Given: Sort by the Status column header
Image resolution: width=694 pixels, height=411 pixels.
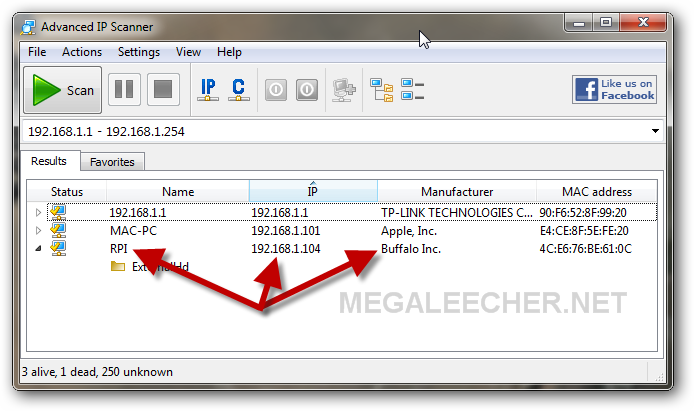Looking at the screenshot, I should [x=67, y=192].
